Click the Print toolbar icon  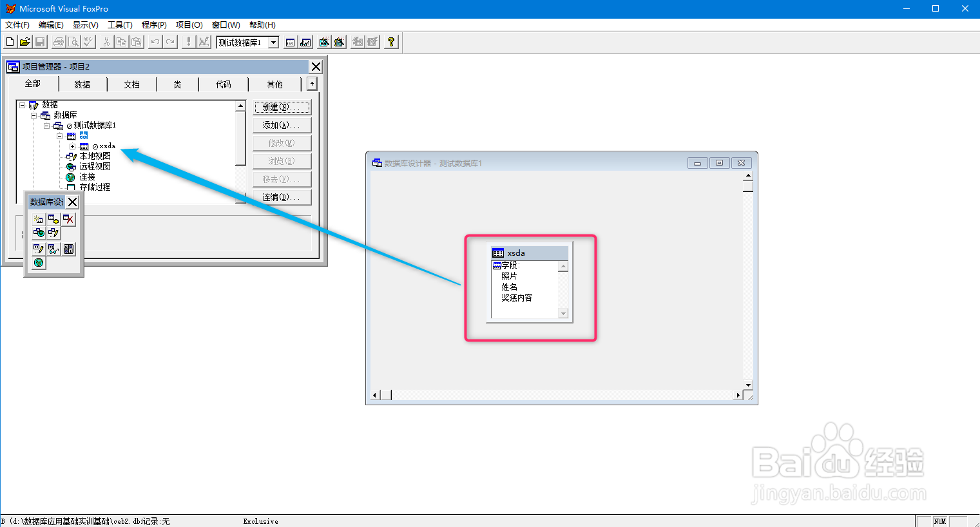[59, 42]
